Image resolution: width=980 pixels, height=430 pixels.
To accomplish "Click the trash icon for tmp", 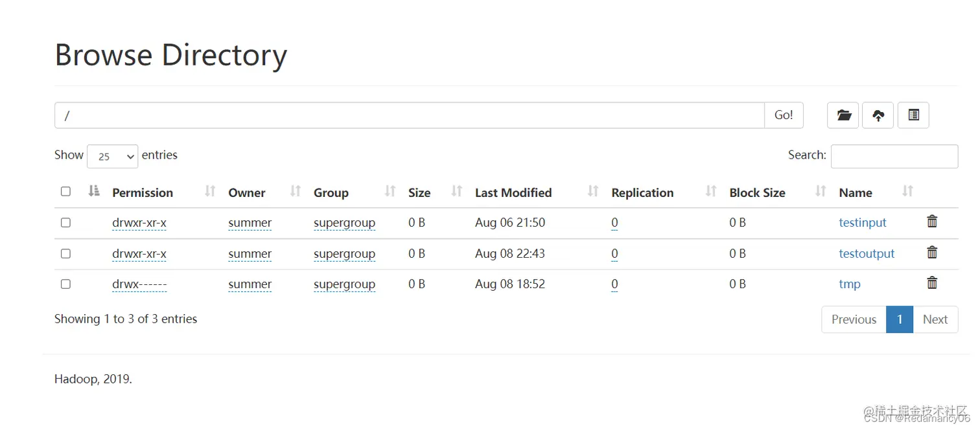I will click(x=932, y=283).
